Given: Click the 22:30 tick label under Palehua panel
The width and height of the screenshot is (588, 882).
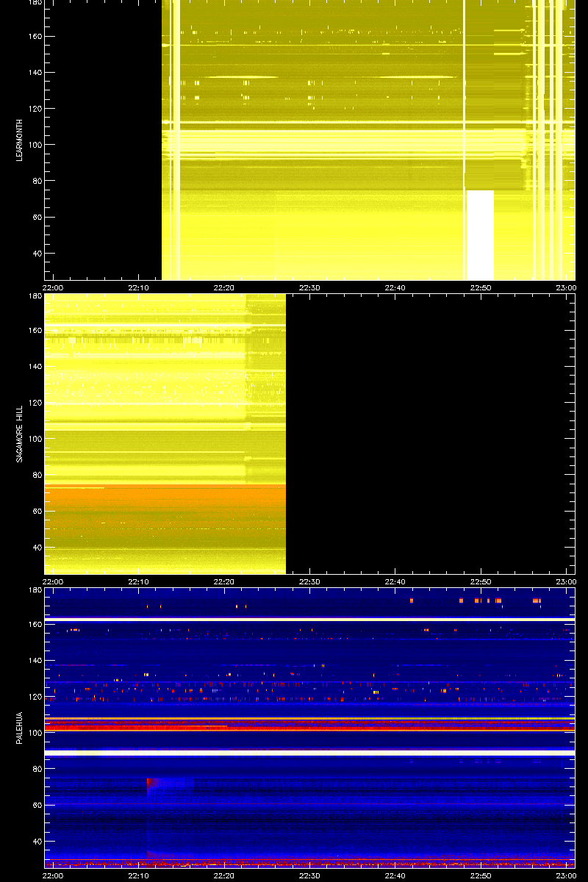Looking at the screenshot, I should pyautogui.click(x=309, y=875).
